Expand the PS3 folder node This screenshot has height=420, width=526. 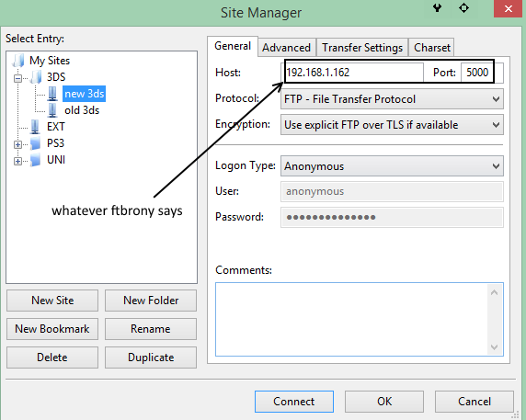(x=17, y=144)
